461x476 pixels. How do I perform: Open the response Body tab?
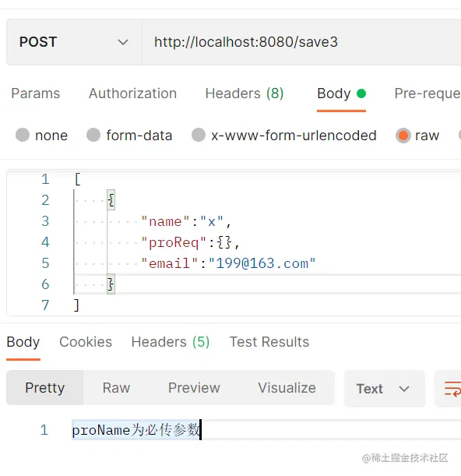(23, 342)
